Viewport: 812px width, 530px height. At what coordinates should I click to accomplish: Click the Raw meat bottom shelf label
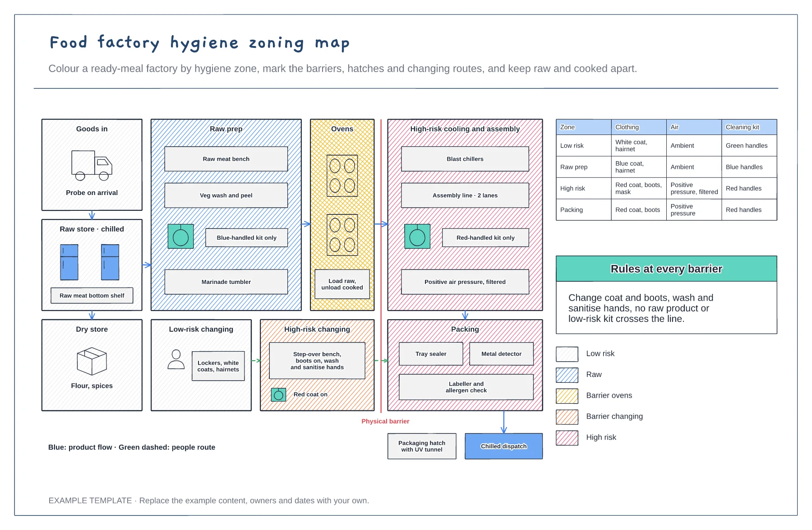tap(92, 296)
